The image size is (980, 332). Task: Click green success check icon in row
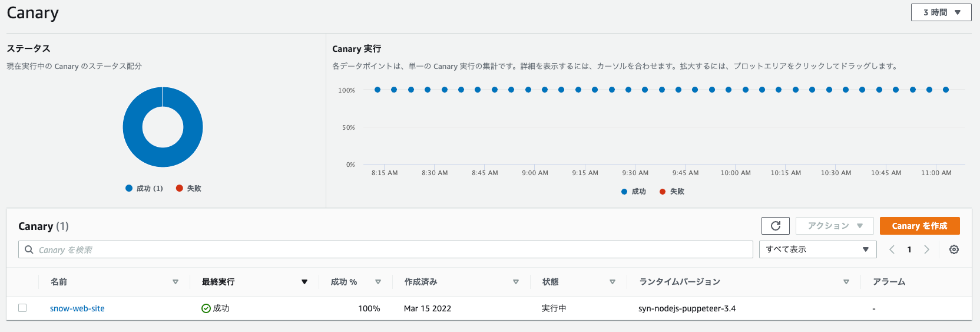pyautogui.click(x=206, y=308)
